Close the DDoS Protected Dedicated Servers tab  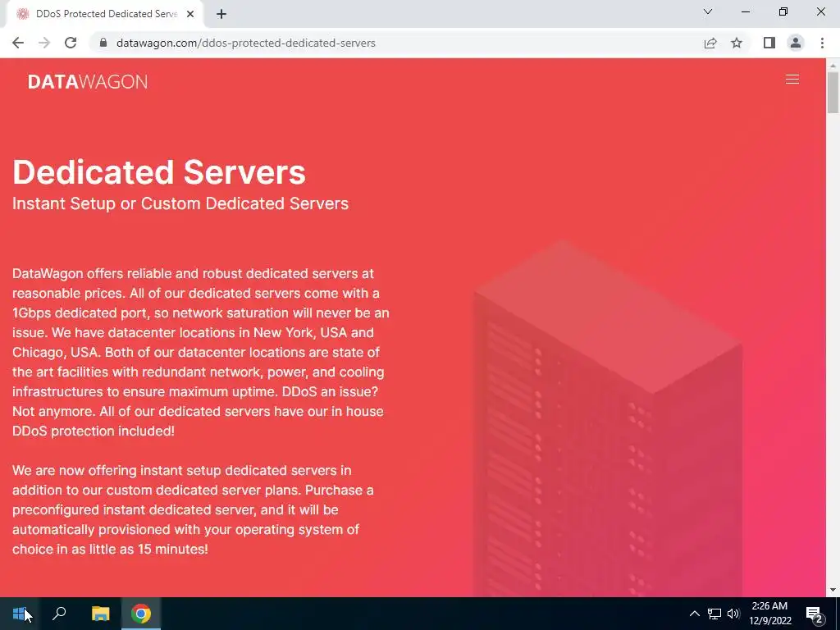tap(190, 14)
